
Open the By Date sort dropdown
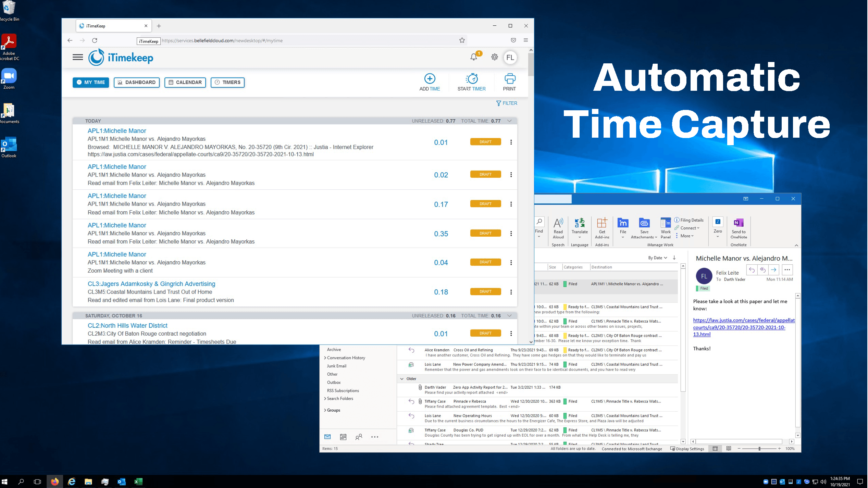[657, 258]
